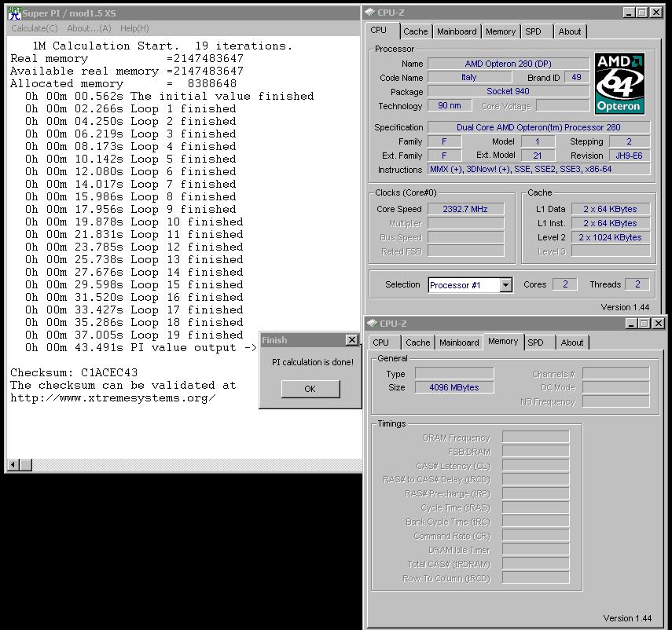The width and height of the screenshot is (672, 630).
Task: Click the empty CAS# Latency (CL) field
Action: 536,465
